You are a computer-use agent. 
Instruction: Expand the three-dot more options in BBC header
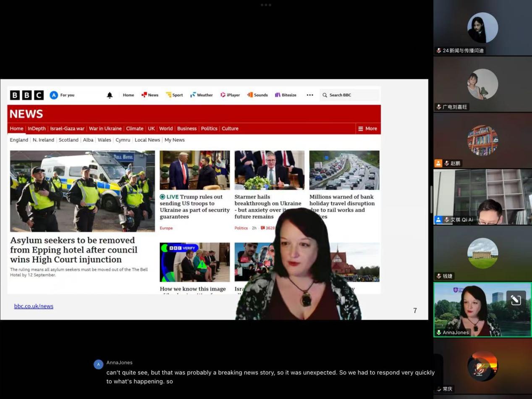coord(310,95)
